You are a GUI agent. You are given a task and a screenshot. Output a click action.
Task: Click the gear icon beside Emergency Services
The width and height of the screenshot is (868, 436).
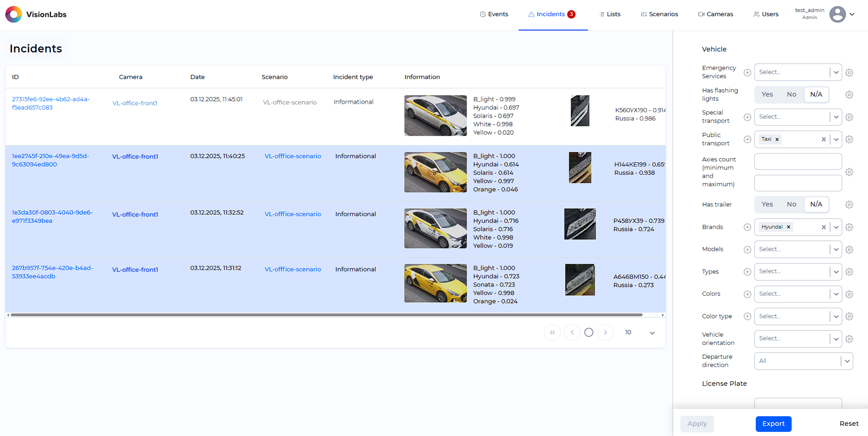(x=849, y=72)
